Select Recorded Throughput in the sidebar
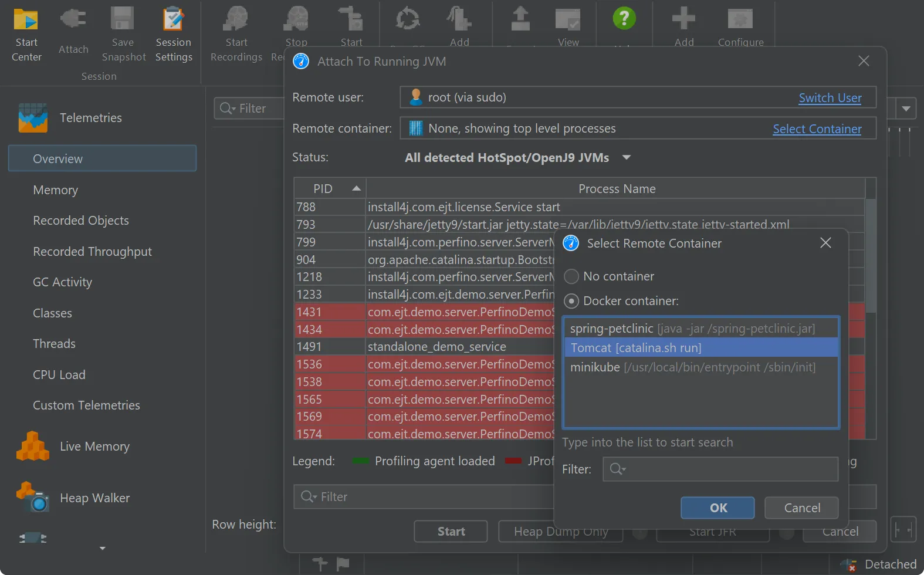This screenshot has height=575, width=924. (x=92, y=251)
